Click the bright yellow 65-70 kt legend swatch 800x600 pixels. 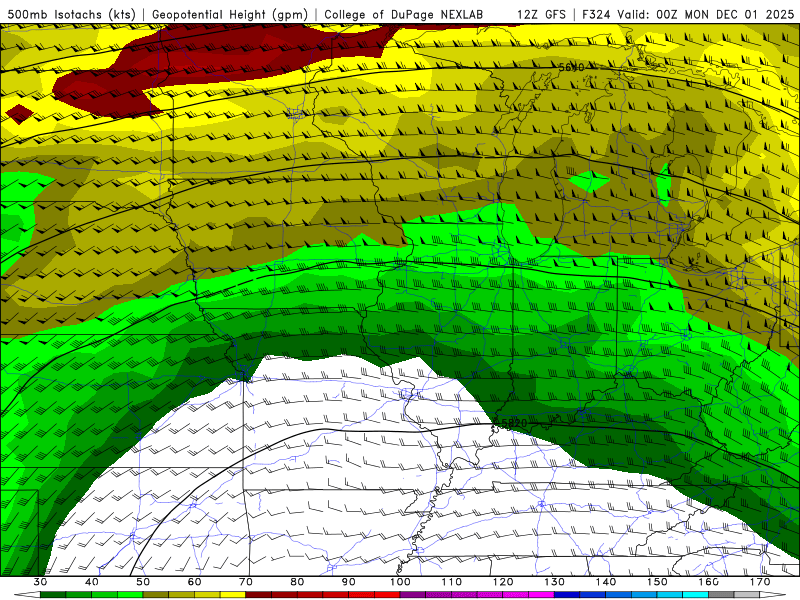233,595
